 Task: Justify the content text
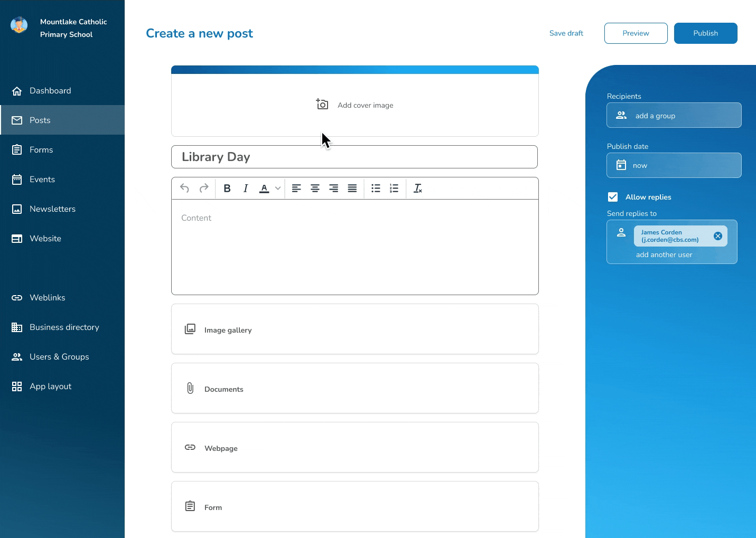pos(352,188)
